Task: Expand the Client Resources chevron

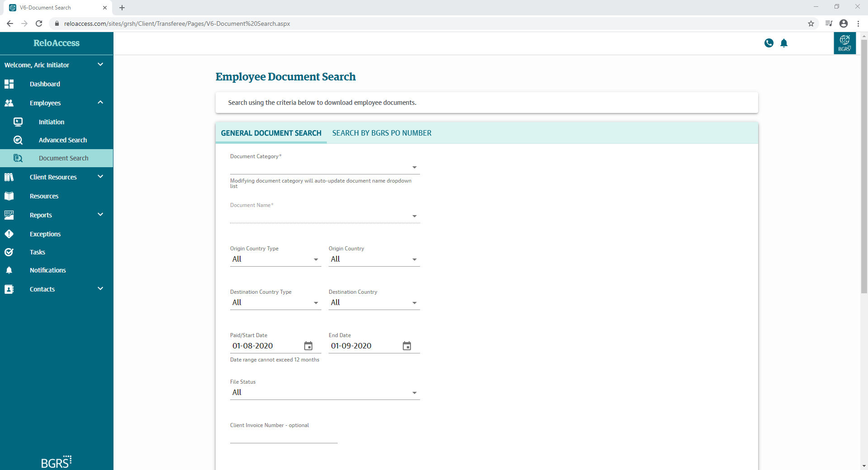Action: click(x=100, y=177)
